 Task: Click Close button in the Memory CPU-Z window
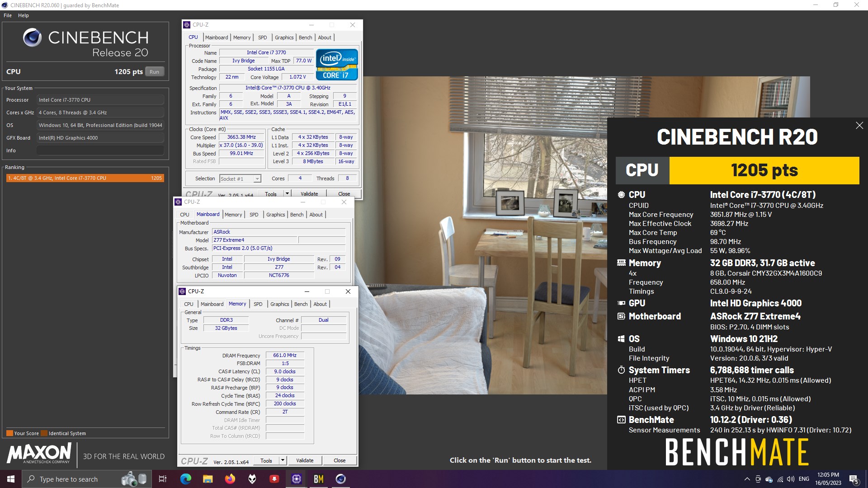point(340,460)
